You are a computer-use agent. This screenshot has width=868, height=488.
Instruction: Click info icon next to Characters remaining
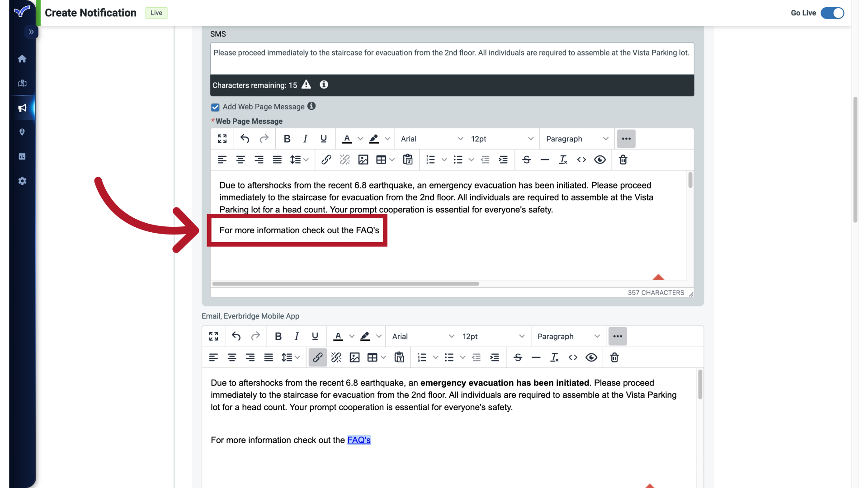(x=324, y=84)
